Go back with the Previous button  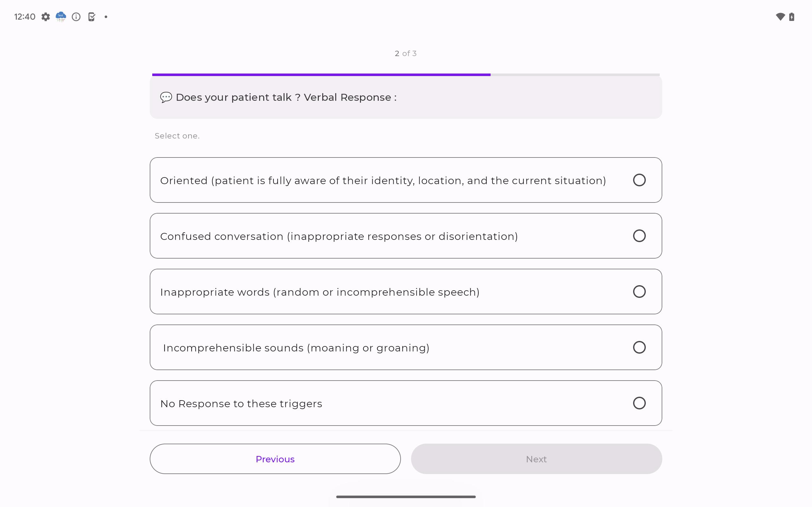(275, 459)
